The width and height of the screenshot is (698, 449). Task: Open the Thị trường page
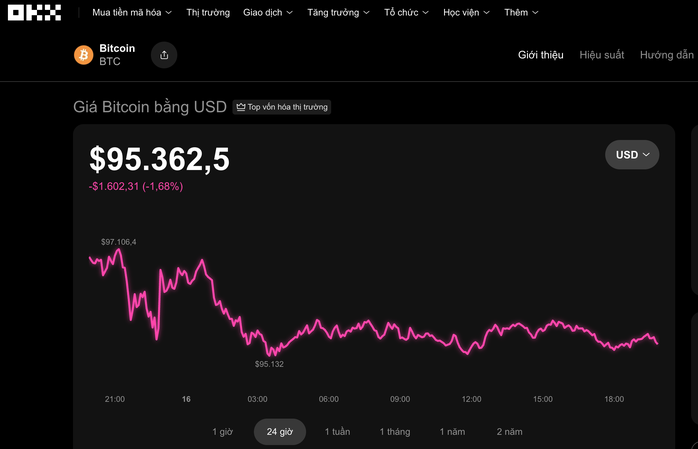click(x=208, y=13)
